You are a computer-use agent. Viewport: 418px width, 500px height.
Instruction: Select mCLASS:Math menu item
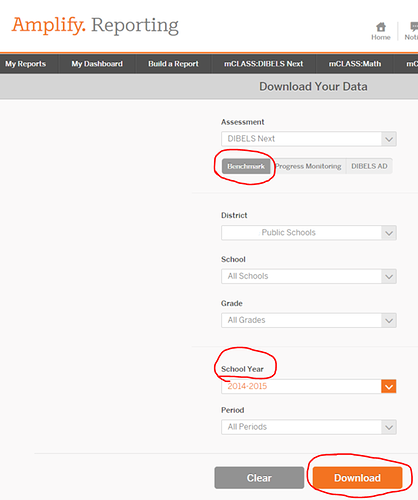click(x=355, y=64)
